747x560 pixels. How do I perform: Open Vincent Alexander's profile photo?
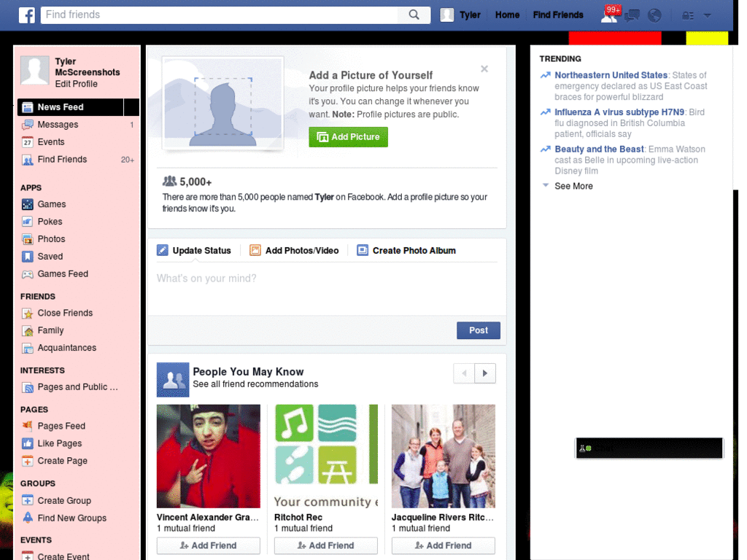208,456
